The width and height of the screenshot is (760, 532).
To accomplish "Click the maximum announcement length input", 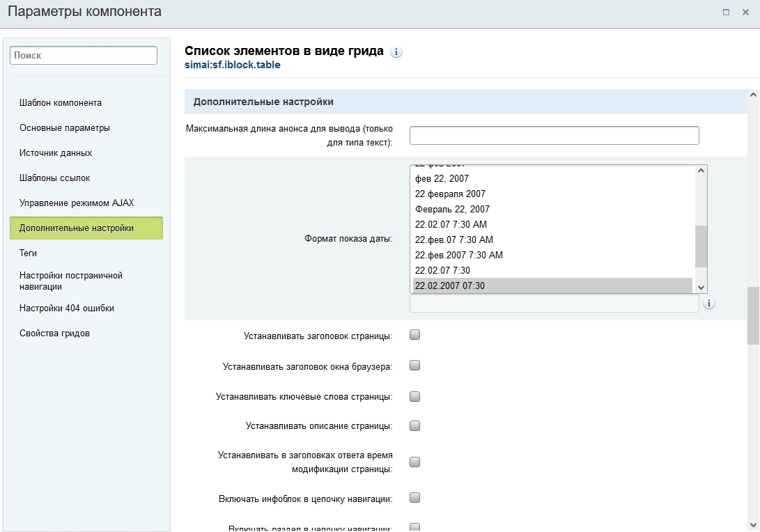I will click(554, 135).
